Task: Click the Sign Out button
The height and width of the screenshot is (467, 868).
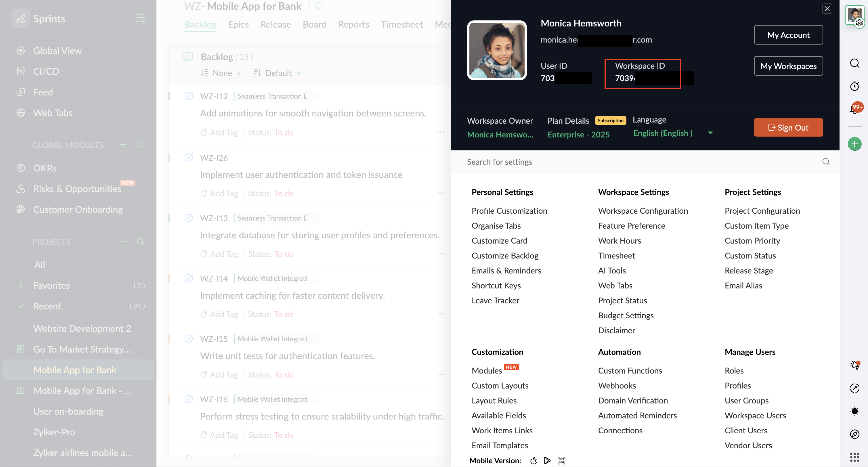Action: pos(788,127)
